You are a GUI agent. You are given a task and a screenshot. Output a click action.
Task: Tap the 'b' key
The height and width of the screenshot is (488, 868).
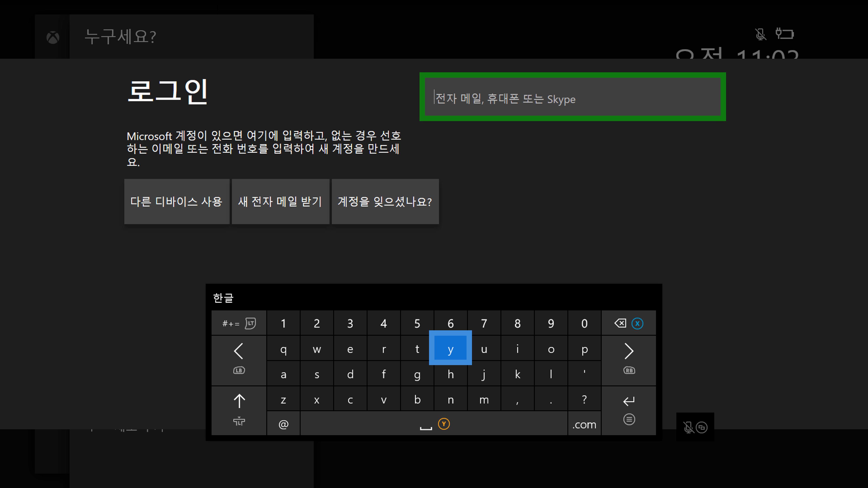pyautogui.click(x=417, y=399)
